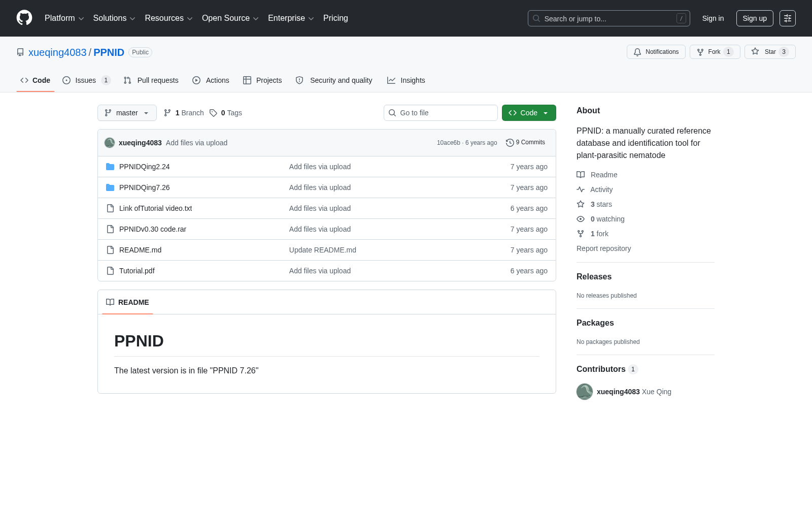Click the star icon in Star button
Image resolution: width=812 pixels, height=508 pixels.
pos(755,51)
